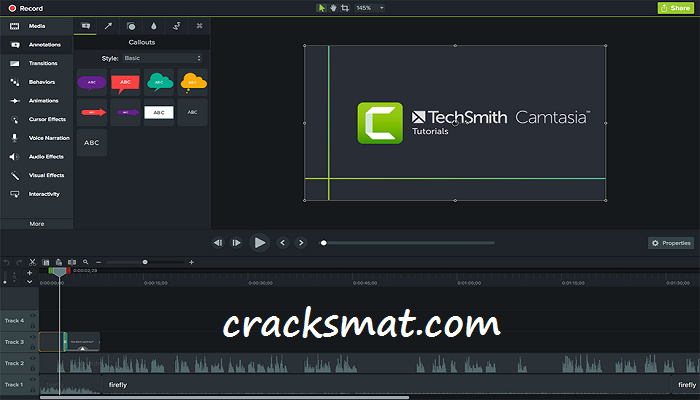Select the teal cloud callout
Image resolution: width=700 pixels, height=400 pixels.
159,82
